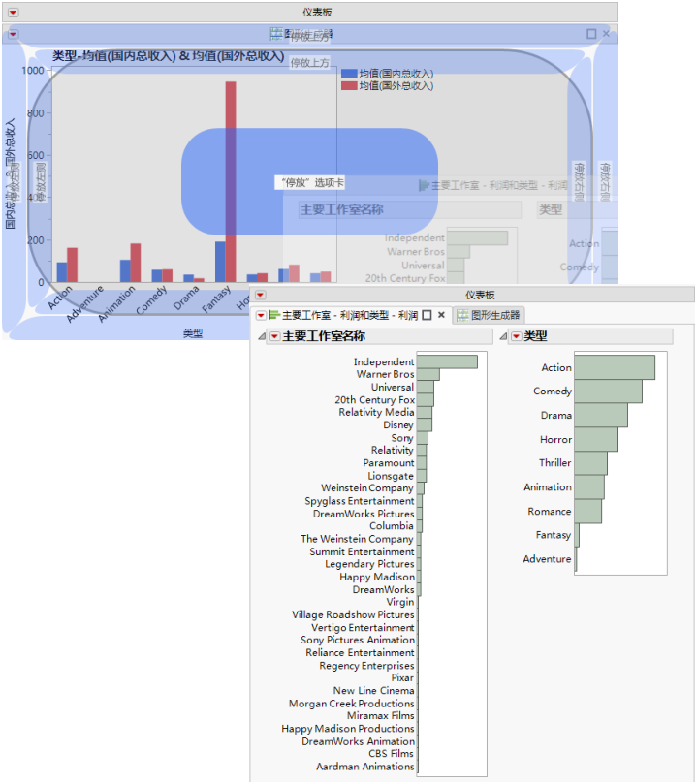This screenshot has height=784, width=697.
Task: Click the Comedy x-axis label in back chart
Action: tap(151, 300)
